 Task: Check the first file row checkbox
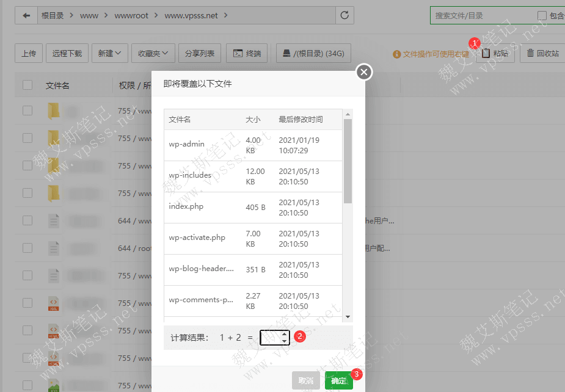27,111
